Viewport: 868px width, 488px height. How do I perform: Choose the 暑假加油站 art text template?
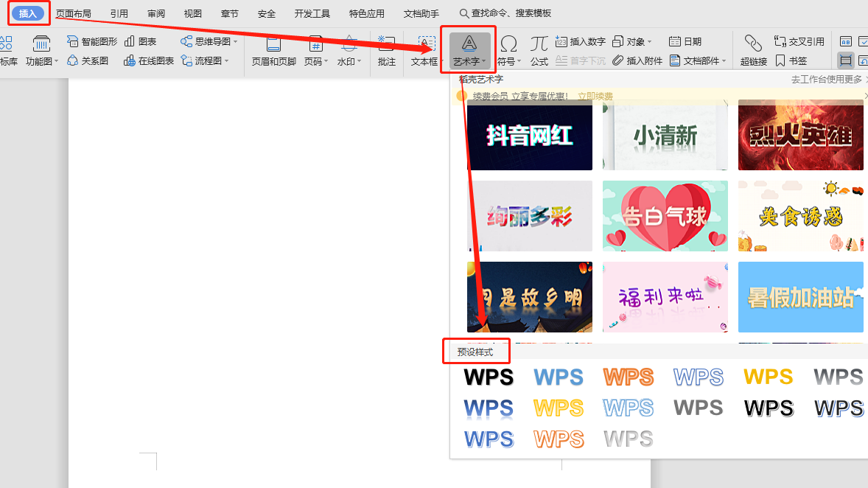click(x=801, y=297)
